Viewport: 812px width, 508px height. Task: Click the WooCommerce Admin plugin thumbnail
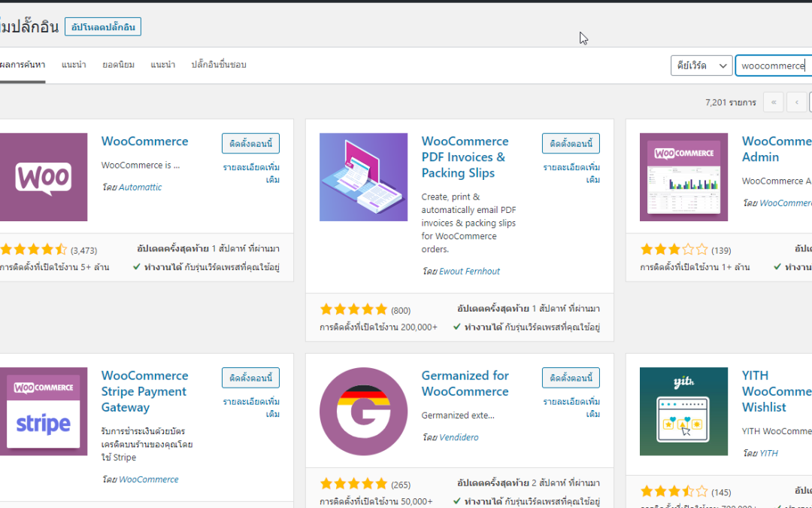pyautogui.click(x=683, y=178)
